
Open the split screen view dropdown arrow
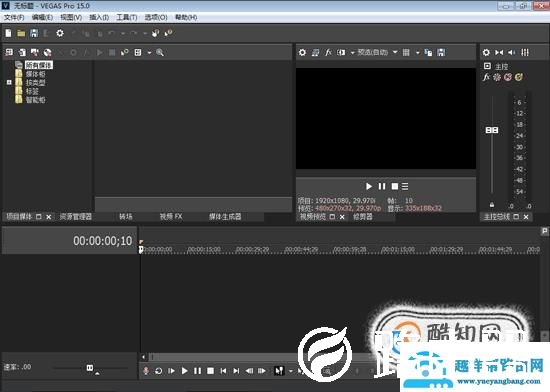pos(352,53)
